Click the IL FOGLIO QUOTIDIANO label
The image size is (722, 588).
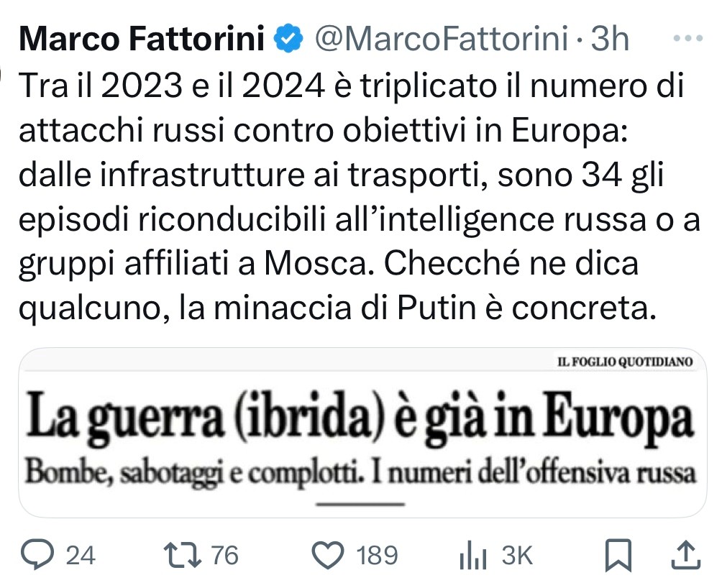pyautogui.click(x=624, y=362)
